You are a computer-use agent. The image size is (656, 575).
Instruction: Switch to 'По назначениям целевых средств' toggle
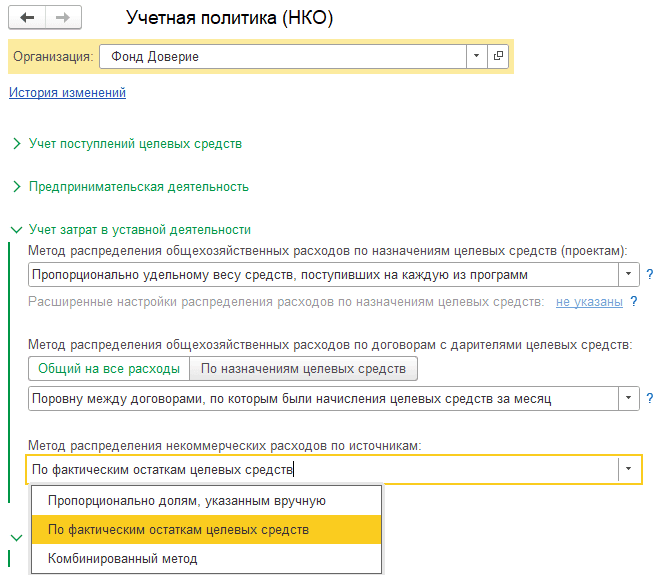[303, 369]
